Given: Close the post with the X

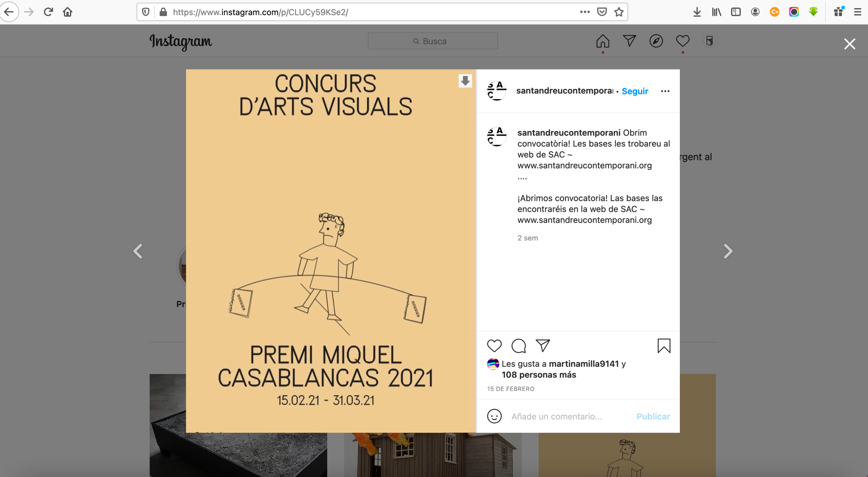Looking at the screenshot, I should pyautogui.click(x=849, y=43).
